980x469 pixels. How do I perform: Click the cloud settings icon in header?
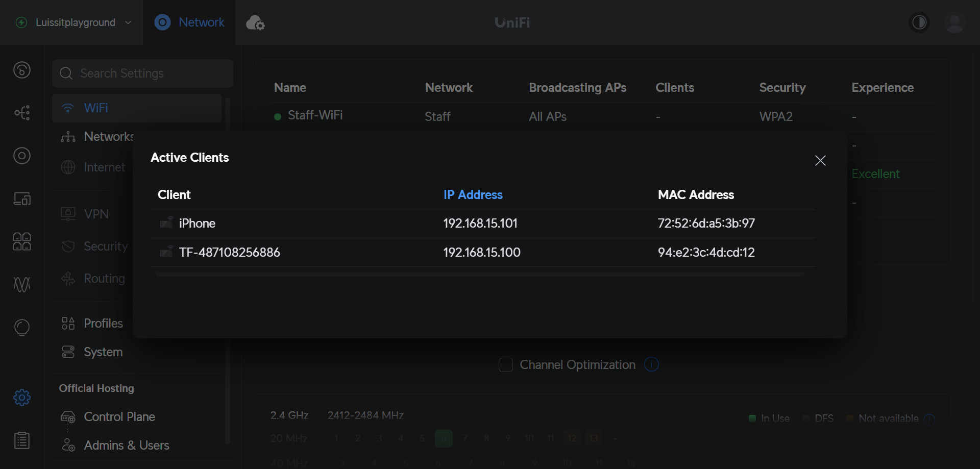tap(255, 22)
